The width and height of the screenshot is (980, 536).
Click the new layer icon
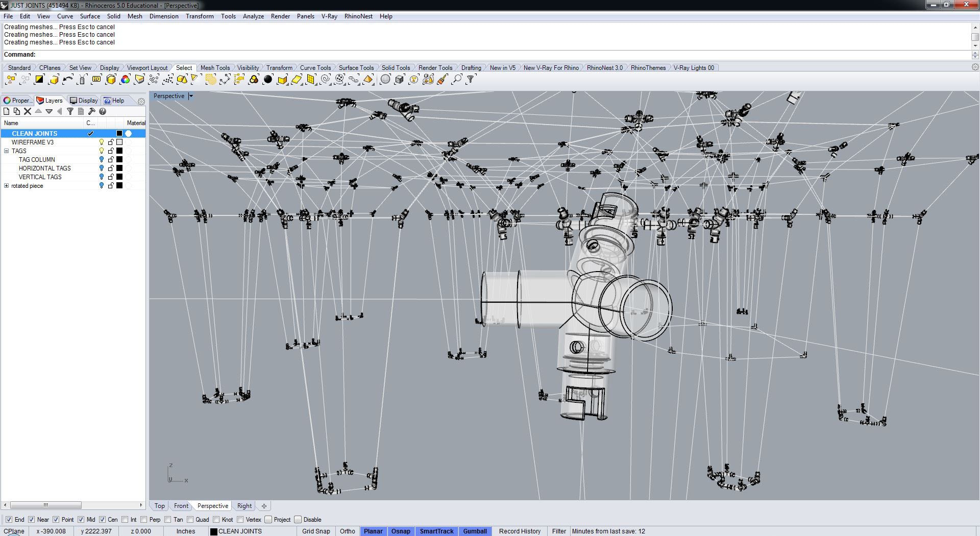(x=7, y=111)
